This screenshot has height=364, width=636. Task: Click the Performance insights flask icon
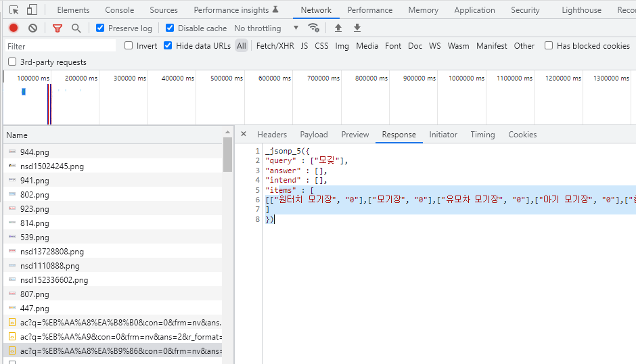pyautogui.click(x=275, y=9)
